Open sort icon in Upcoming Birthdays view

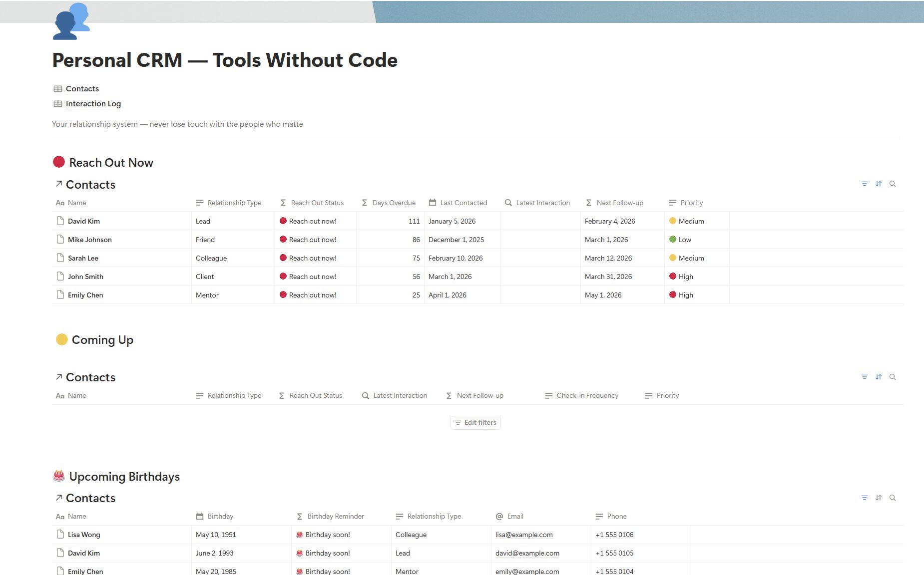(x=879, y=498)
